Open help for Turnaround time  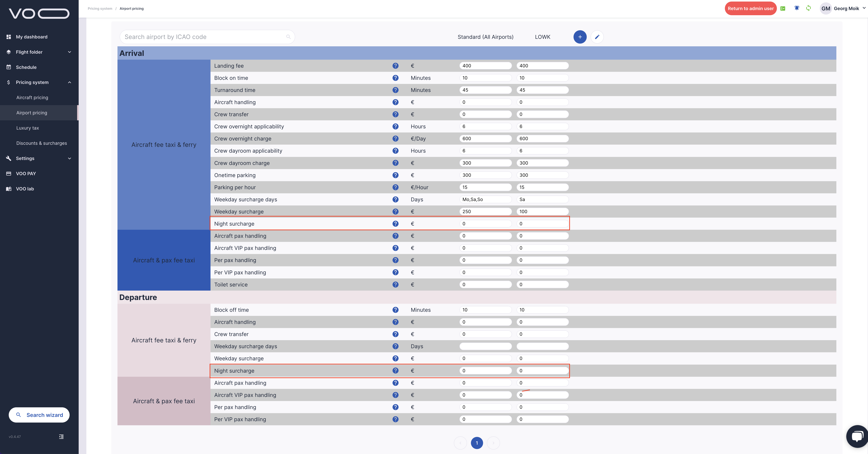click(395, 90)
